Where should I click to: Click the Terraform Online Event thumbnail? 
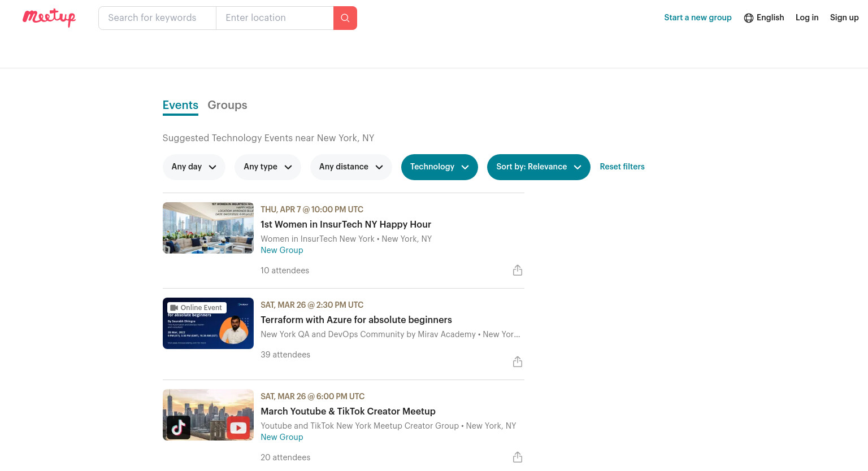[208, 324]
